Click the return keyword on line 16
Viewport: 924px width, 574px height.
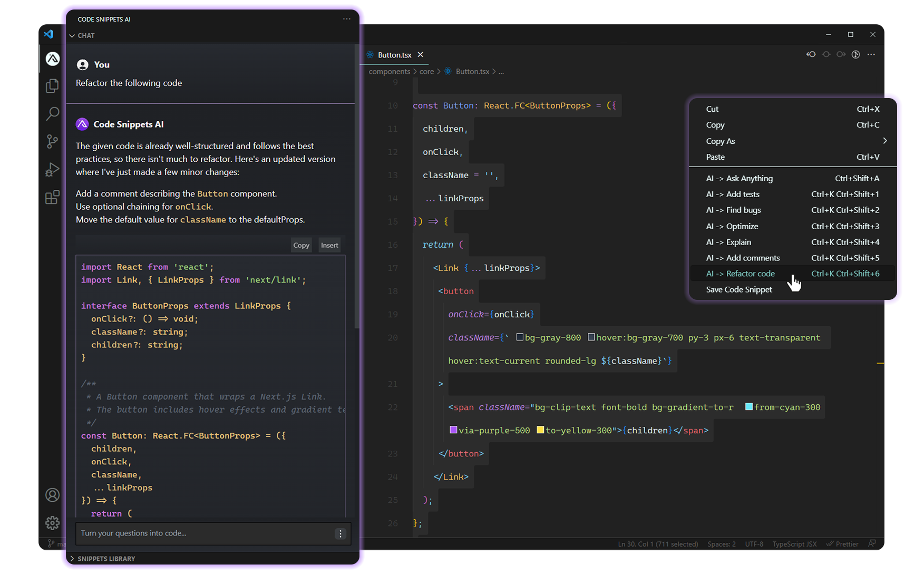[x=437, y=245]
